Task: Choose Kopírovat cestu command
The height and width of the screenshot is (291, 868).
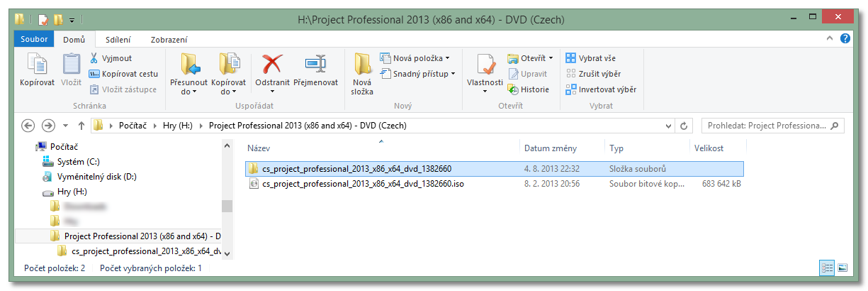Action: coord(124,74)
